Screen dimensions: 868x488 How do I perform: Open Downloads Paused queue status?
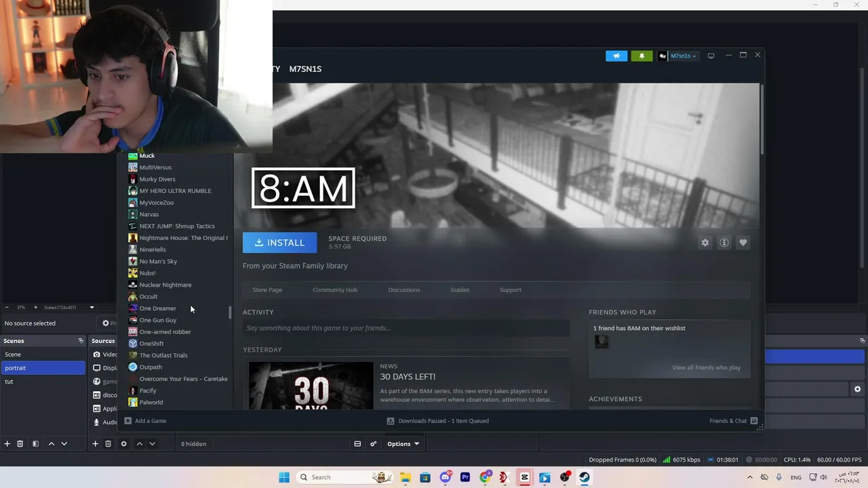[x=437, y=421]
